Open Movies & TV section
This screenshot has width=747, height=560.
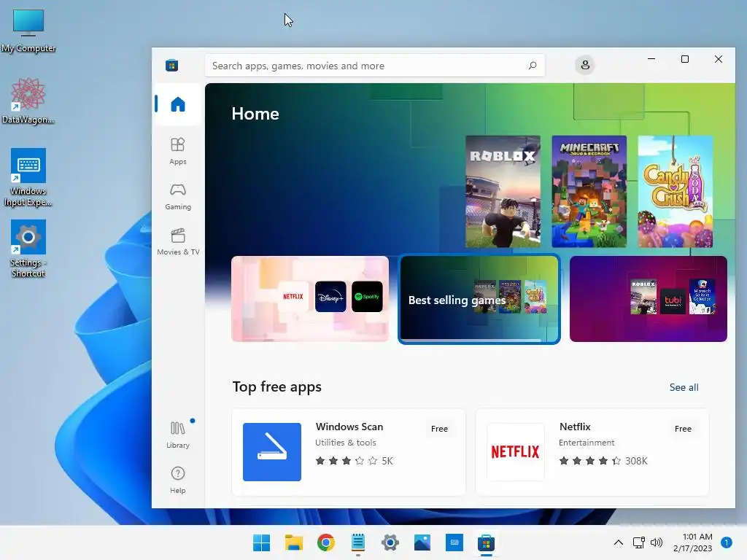pos(178,242)
